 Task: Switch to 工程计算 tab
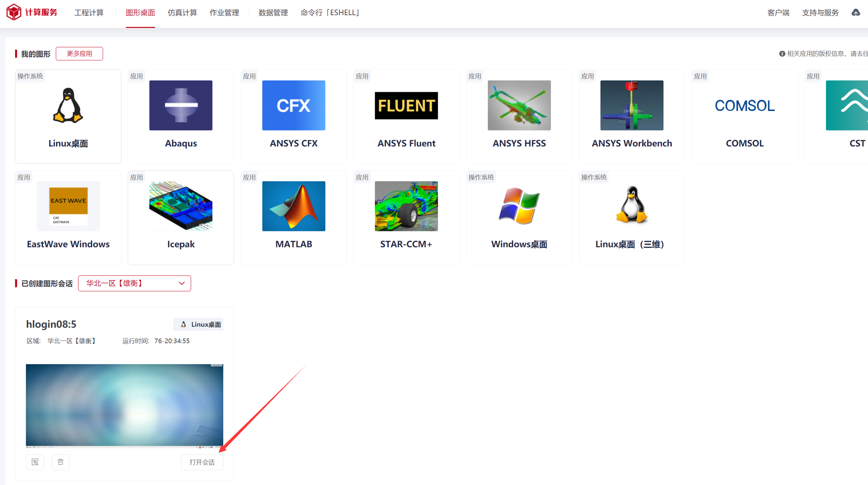89,13
